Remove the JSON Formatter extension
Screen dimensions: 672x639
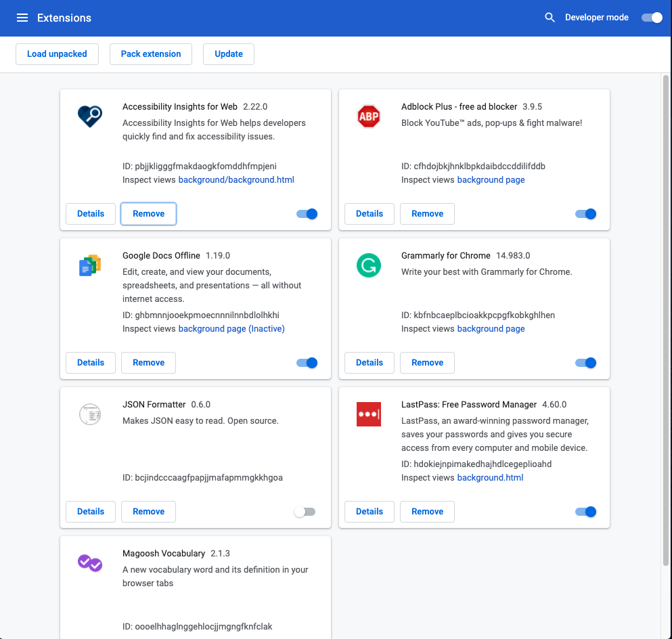click(149, 512)
